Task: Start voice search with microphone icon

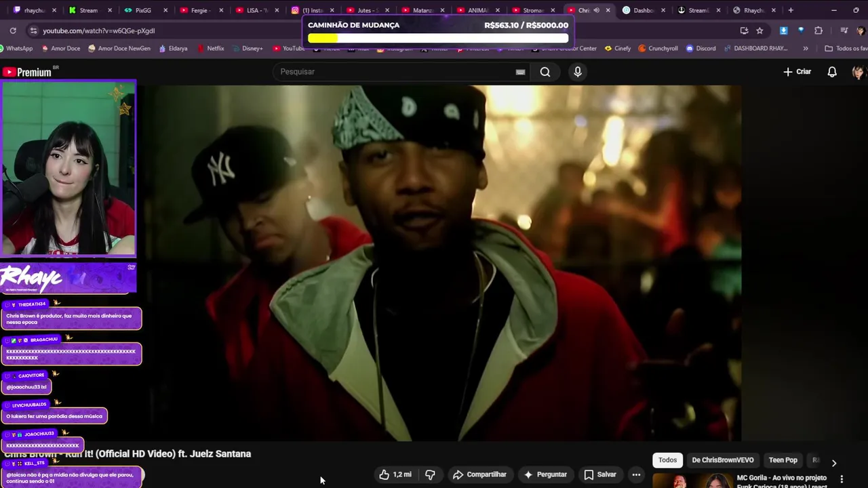Action: [578, 72]
